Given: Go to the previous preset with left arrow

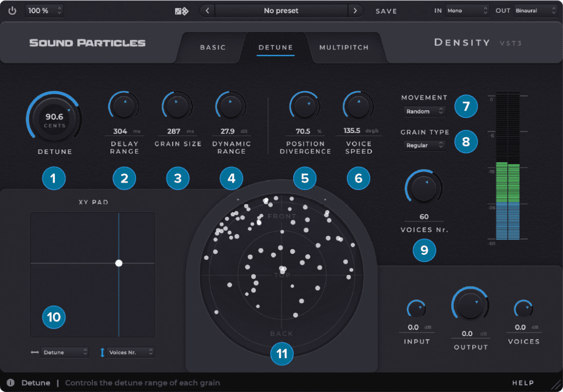Looking at the screenshot, I should click(x=207, y=11).
